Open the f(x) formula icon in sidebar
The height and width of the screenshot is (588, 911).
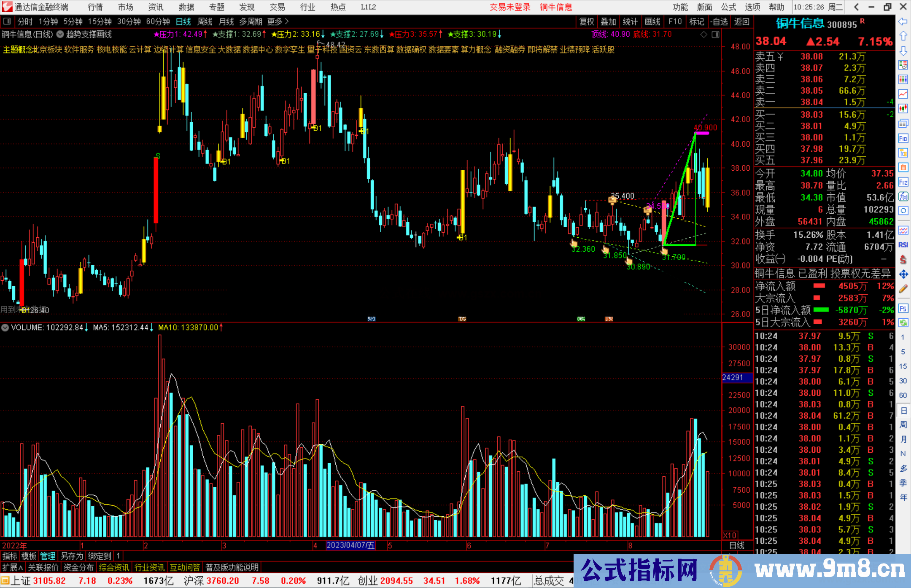(903, 196)
